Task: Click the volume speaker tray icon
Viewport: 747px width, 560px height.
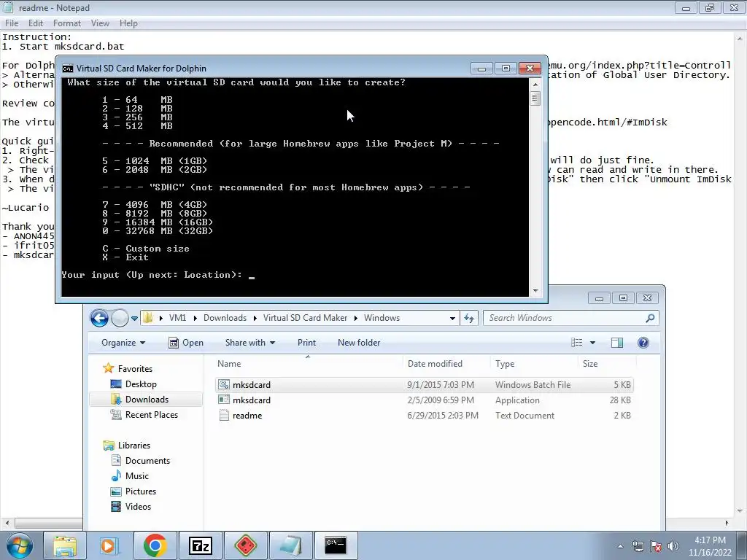Action: coord(673,546)
